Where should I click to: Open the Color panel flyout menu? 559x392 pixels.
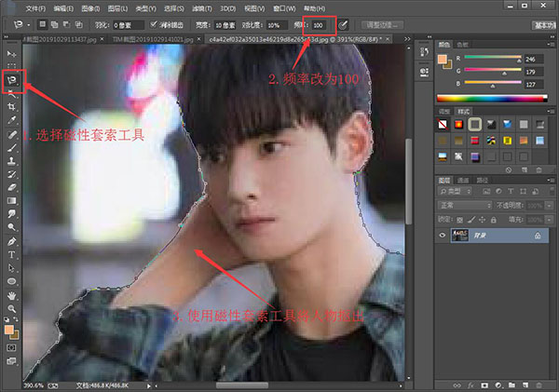coord(551,44)
